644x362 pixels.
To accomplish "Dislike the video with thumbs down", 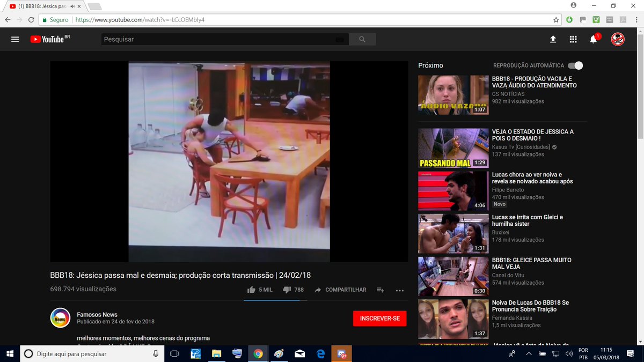I will tap(287, 290).
